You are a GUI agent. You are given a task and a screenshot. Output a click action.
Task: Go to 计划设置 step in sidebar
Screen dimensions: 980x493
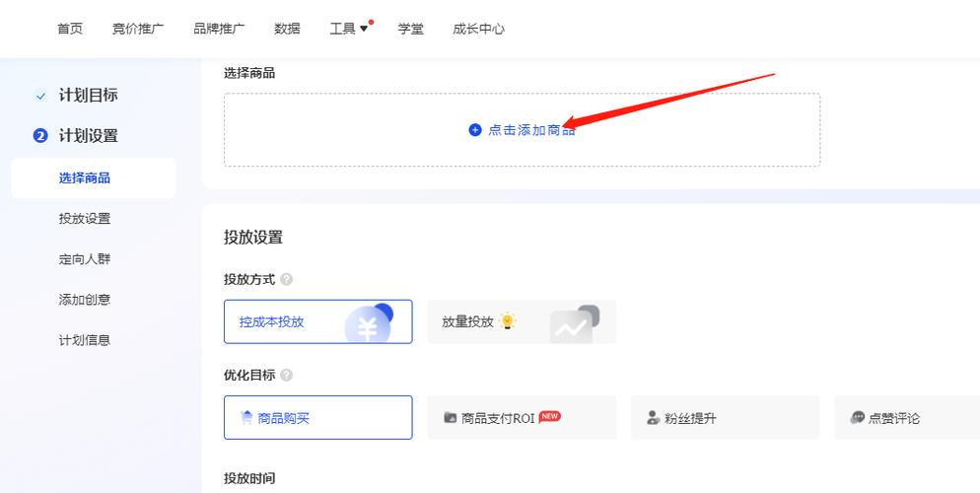click(88, 136)
